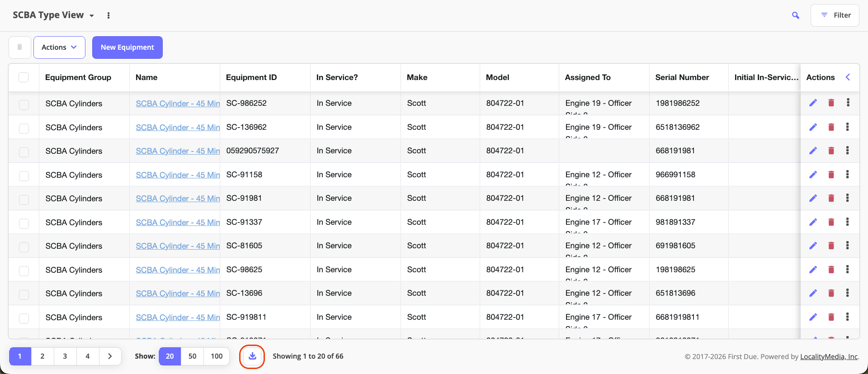Go to page 4
Image resolution: width=868 pixels, height=374 pixels.
[x=88, y=356]
